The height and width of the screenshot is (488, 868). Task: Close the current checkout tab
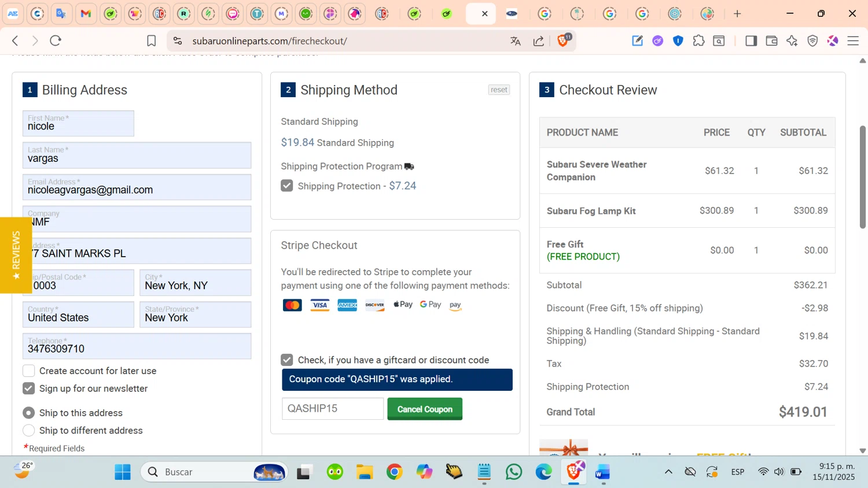pyautogui.click(x=485, y=13)
